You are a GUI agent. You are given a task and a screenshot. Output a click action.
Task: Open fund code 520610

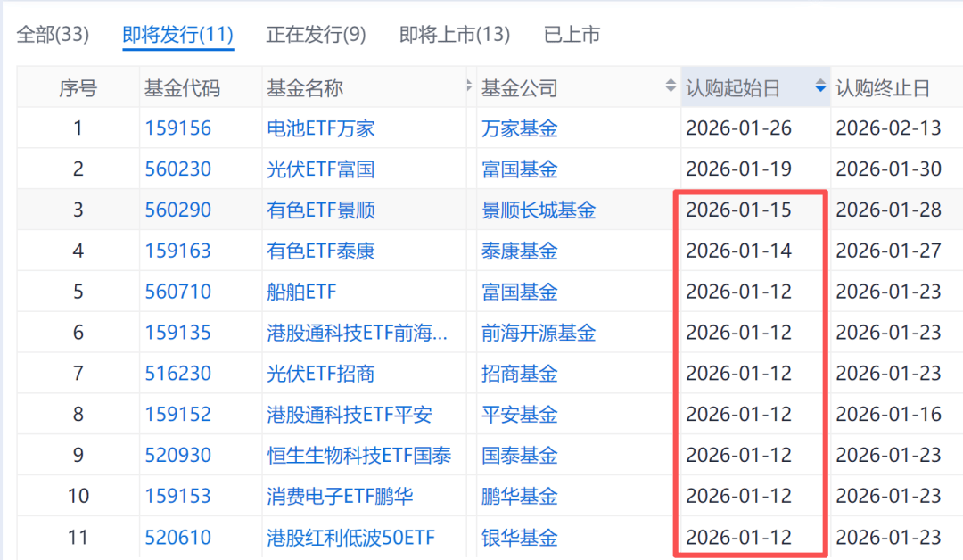click(x=178, y=538)
